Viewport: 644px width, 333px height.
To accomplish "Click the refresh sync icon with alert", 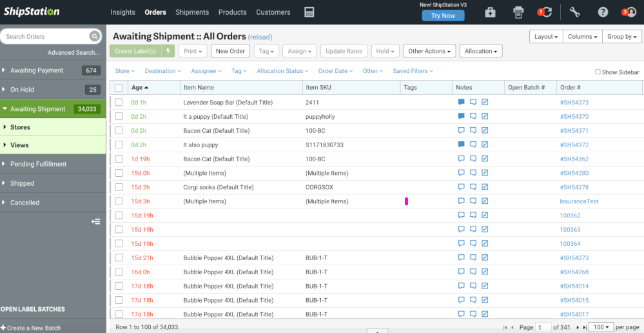I will tap(546, 12).
